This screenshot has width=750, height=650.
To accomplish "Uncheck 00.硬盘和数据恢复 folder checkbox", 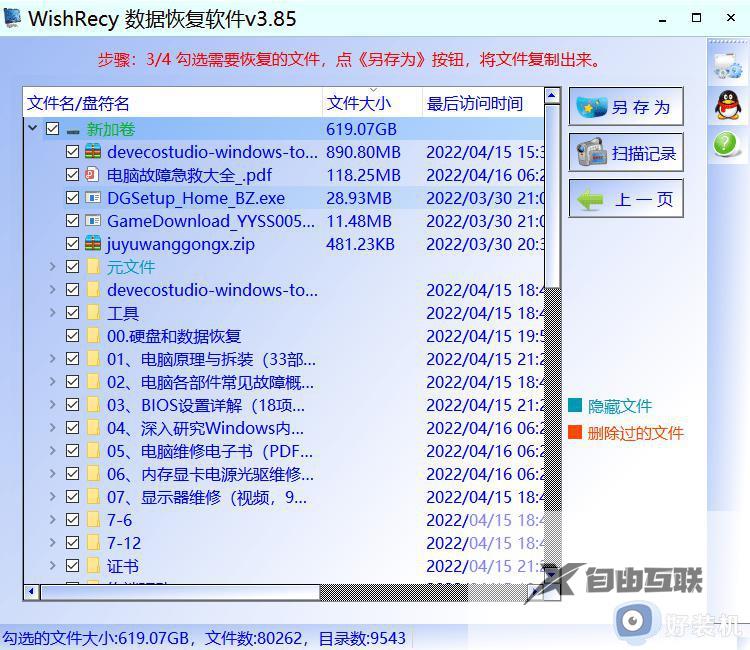I will (72, 335).
